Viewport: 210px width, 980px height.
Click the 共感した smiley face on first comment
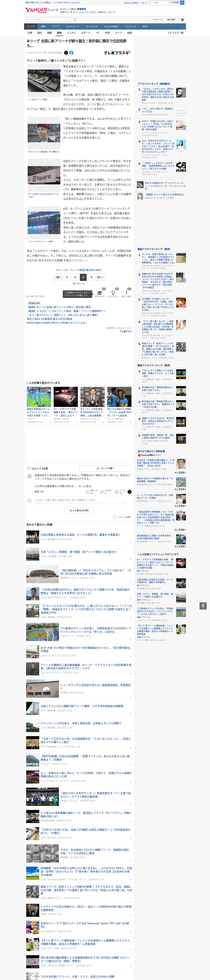(88, 492)
